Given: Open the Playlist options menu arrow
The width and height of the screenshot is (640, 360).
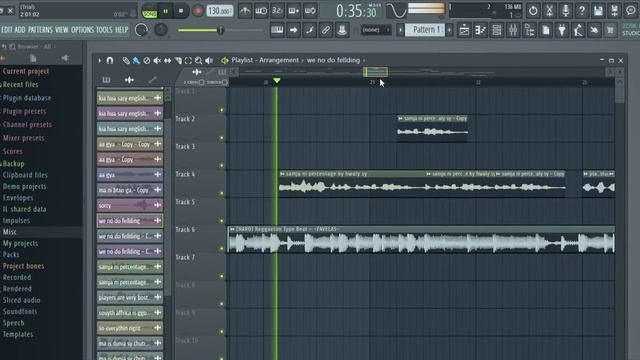Looking at the screenshot, I should [100, 60].
